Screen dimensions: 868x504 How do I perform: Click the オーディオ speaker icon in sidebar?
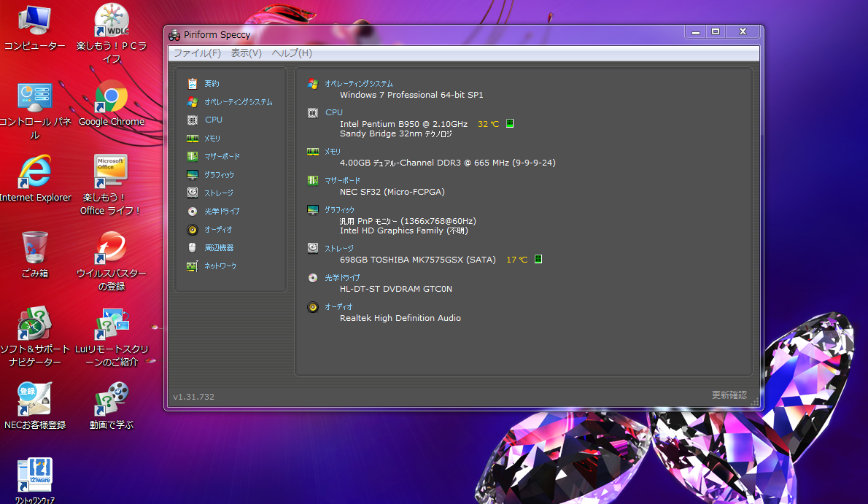pyautogui.click(x=192, y=229)
